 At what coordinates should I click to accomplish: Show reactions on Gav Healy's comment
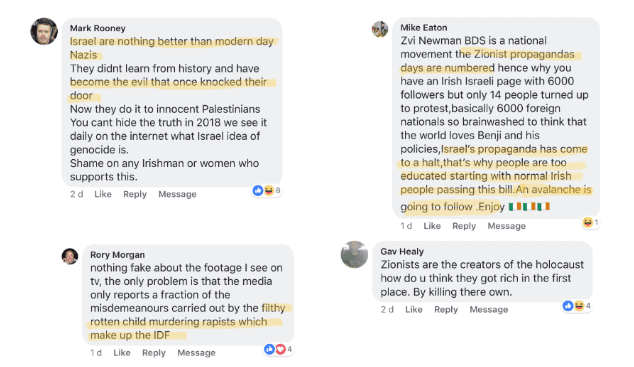pyautogui.click(x=577, y=306)
